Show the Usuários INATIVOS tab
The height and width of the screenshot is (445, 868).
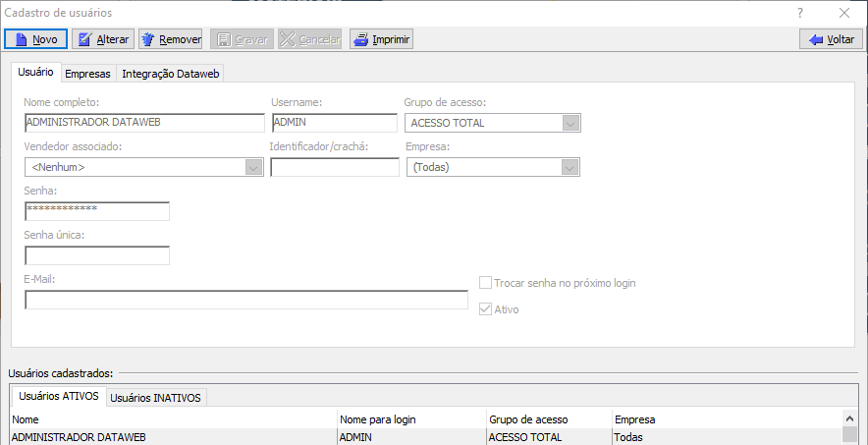pos(155,398)
